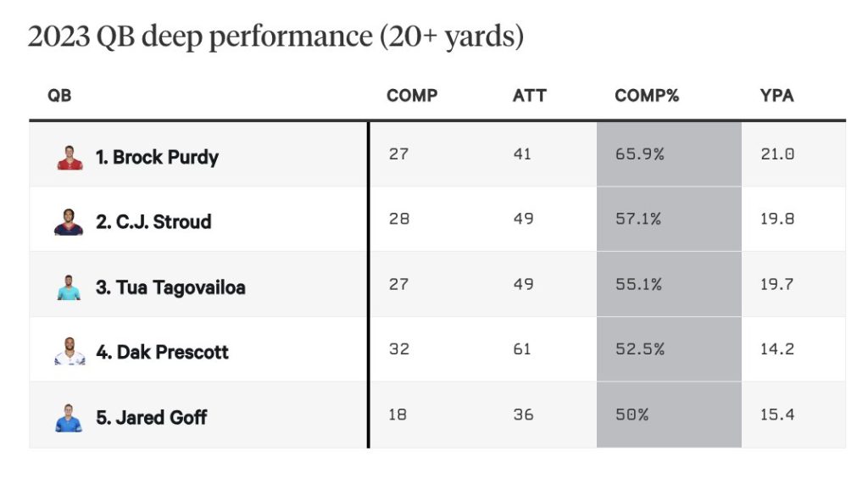Click the table title heading text
This screenshot has height=479, width=868.
[275, 37]
